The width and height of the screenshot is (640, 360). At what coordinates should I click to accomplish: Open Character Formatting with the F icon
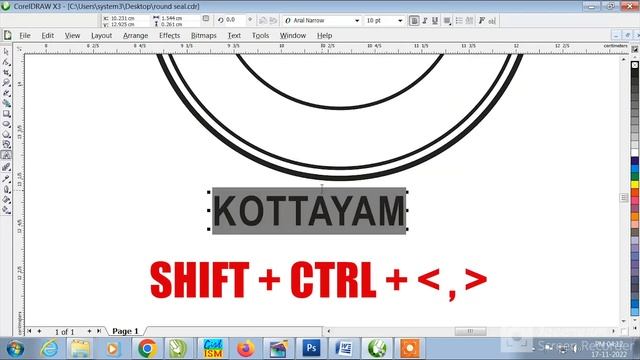coord(482,20)
